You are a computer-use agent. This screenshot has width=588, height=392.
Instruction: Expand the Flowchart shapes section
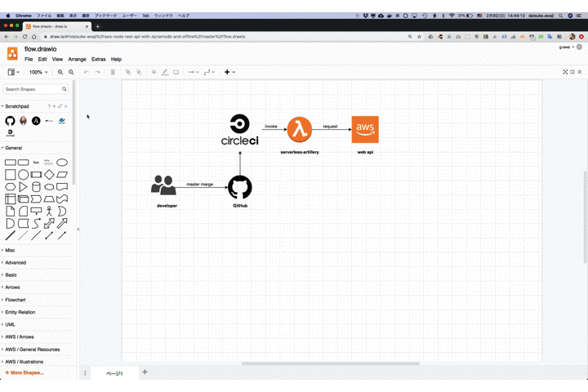pyautogui.click(x=14, y=300)
